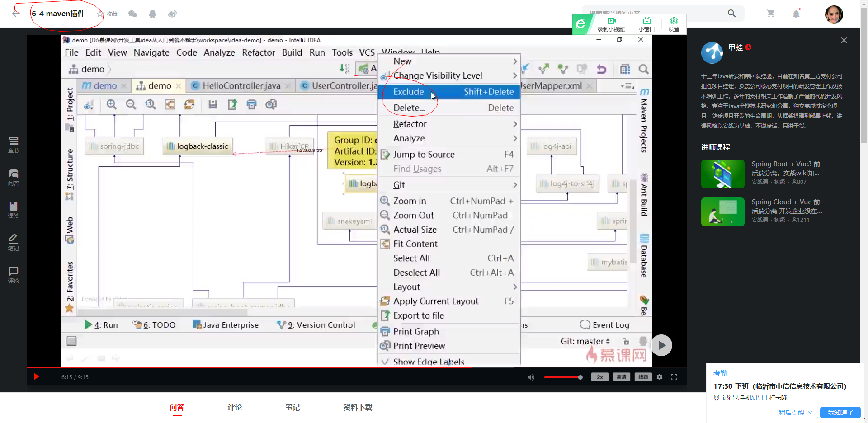868x423 pixels.
Task: Choose Jump to Source menu entry
Action: point(449,155)
